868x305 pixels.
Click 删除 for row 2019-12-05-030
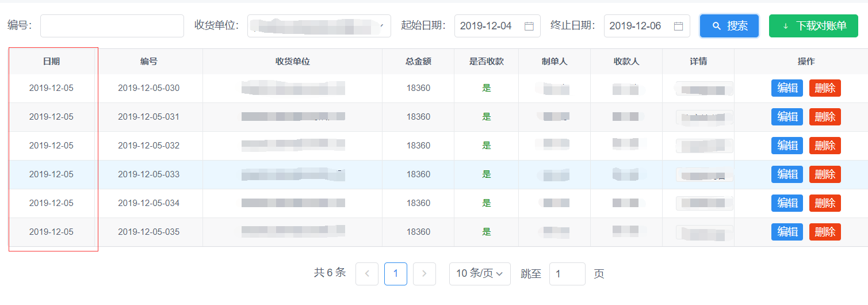pos(825,88)
